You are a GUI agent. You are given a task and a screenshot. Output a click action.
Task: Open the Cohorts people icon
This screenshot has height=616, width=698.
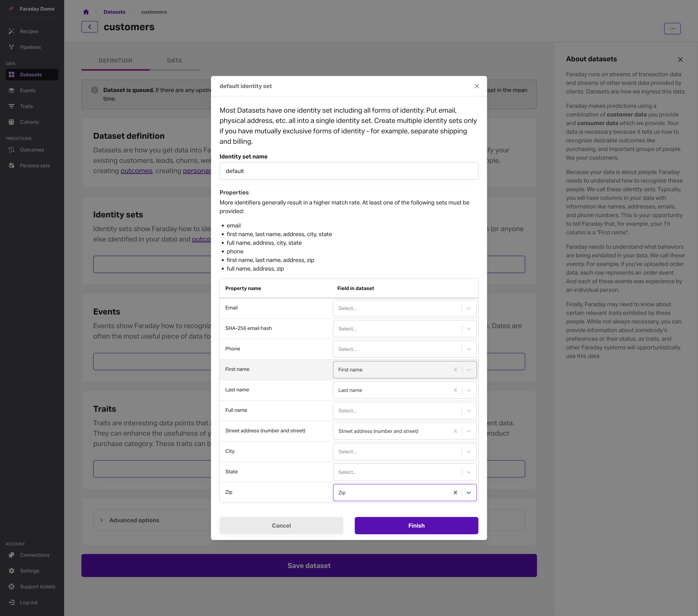12,122
